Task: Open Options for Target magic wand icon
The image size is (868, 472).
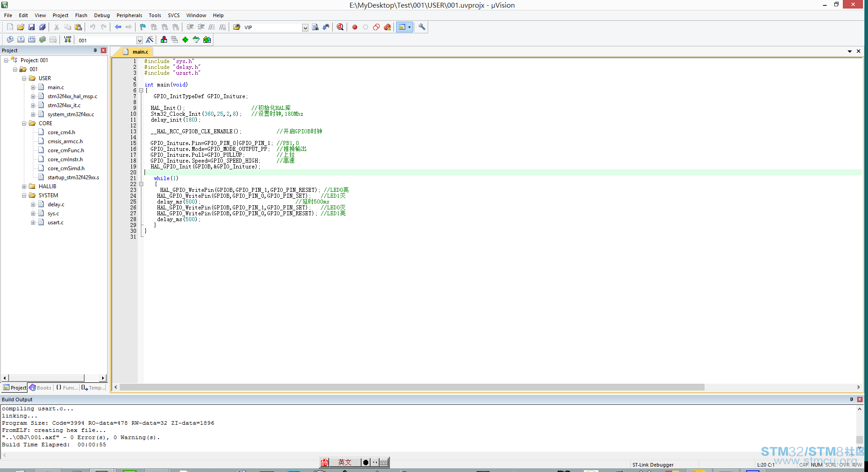Action: click(150, 40)
